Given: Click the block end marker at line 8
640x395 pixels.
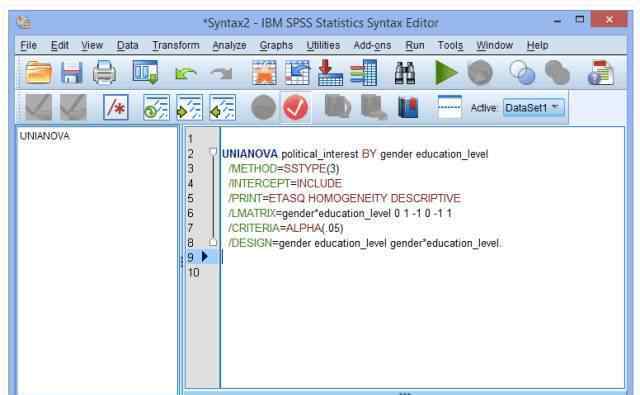Looking at the screenshot, I should tap(213, 242).
